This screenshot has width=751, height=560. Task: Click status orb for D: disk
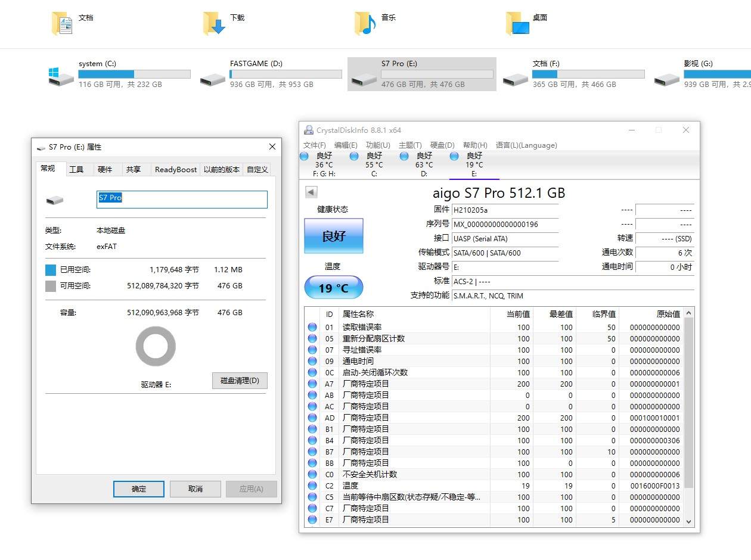coord(404,156)
